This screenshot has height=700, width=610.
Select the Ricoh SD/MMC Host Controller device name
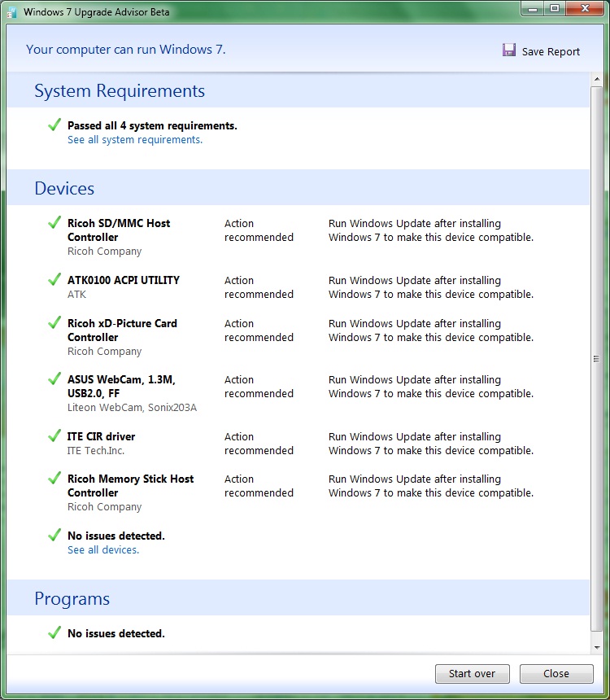coord(119,230)
